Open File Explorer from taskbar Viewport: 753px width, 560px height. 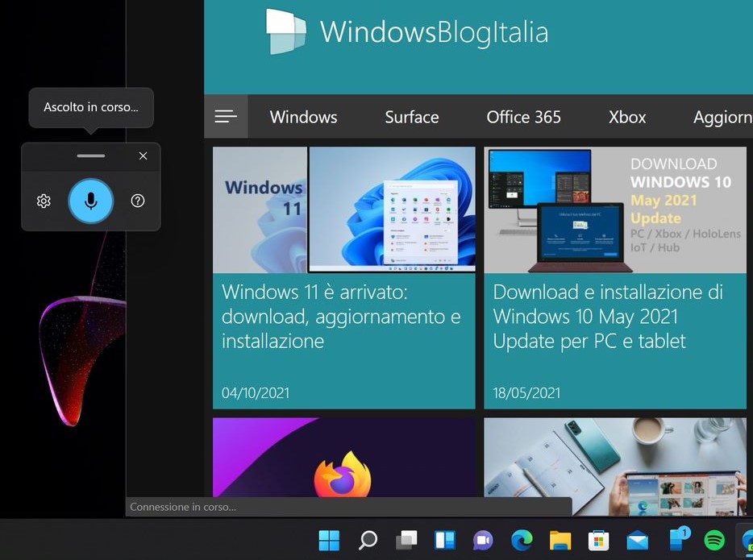560,541
